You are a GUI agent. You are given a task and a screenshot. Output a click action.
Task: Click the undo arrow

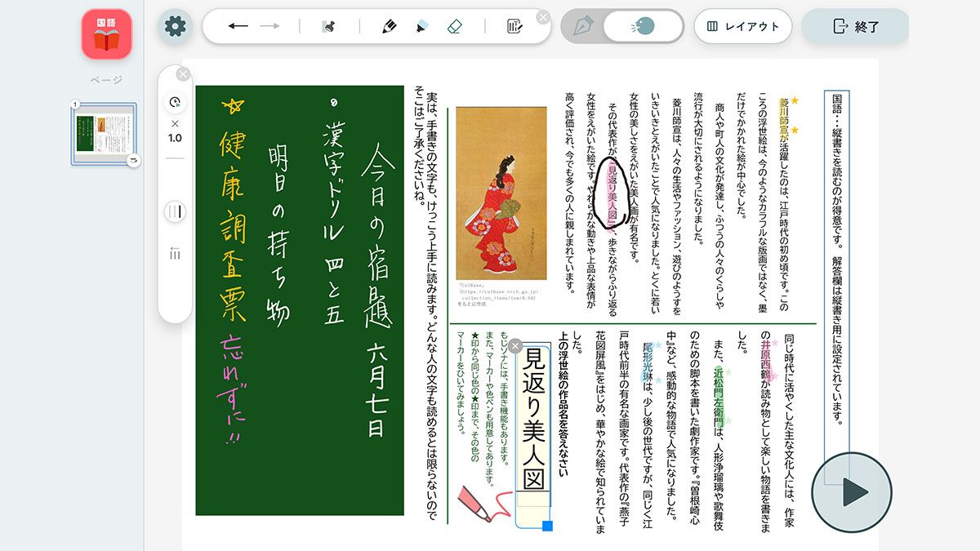point(237,25)
